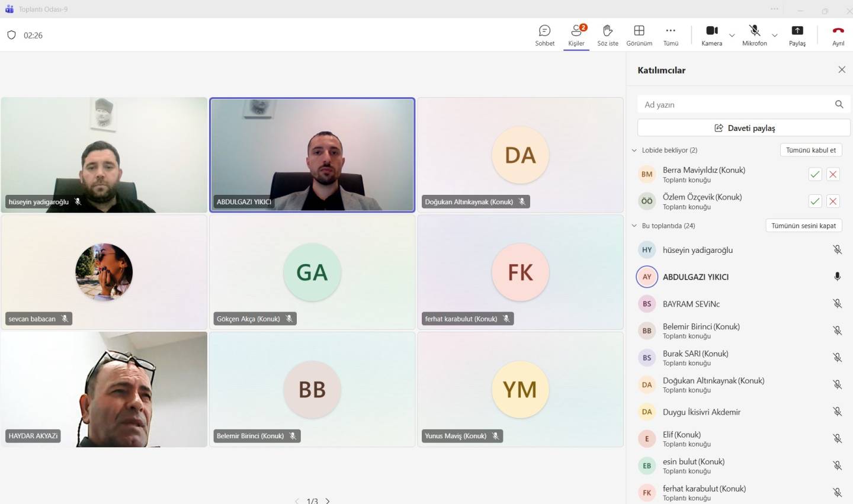
Task: Click the Tümünü kabul et button
Action: tap(810, 150)
